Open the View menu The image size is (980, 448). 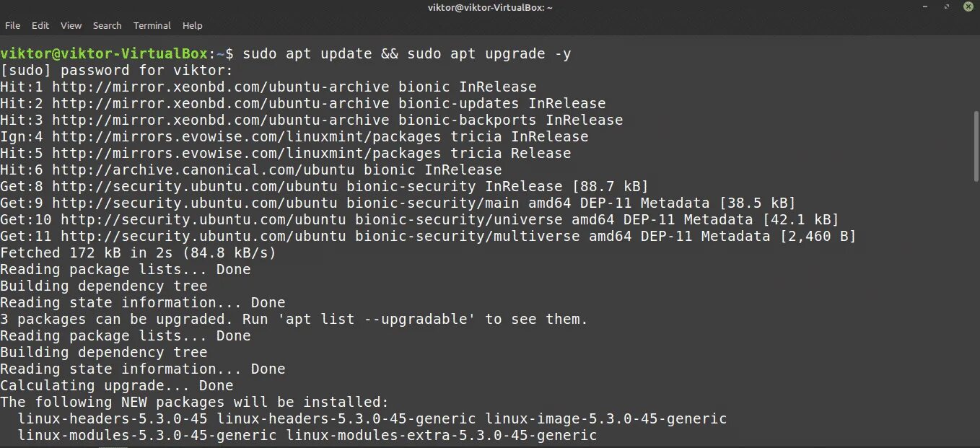tap(71, 25)
